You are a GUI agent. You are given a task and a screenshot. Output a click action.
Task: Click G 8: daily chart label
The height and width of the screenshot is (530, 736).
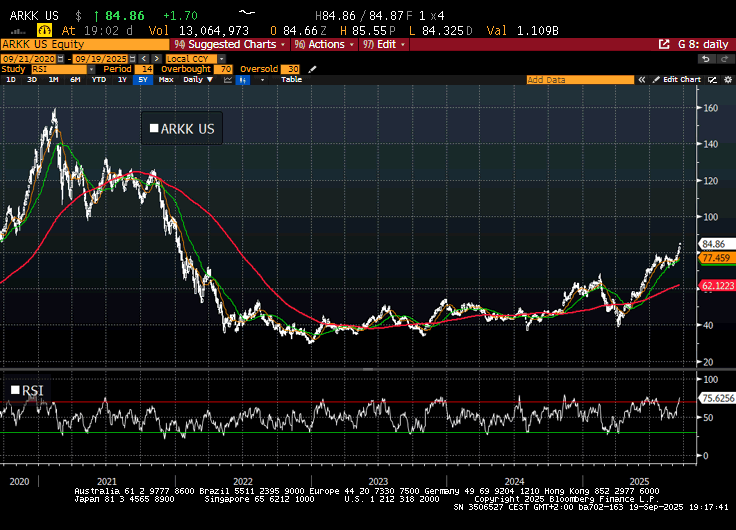703,44
